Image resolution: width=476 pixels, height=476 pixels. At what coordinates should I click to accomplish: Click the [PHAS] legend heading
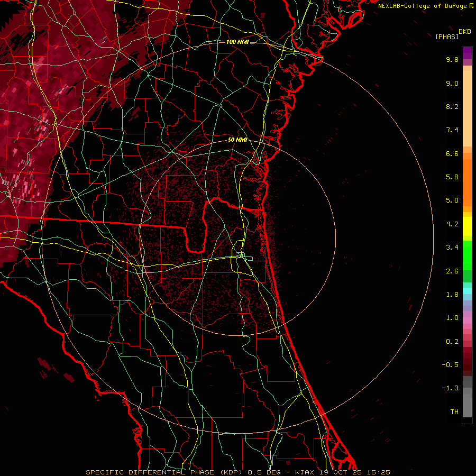pos(447,36)
